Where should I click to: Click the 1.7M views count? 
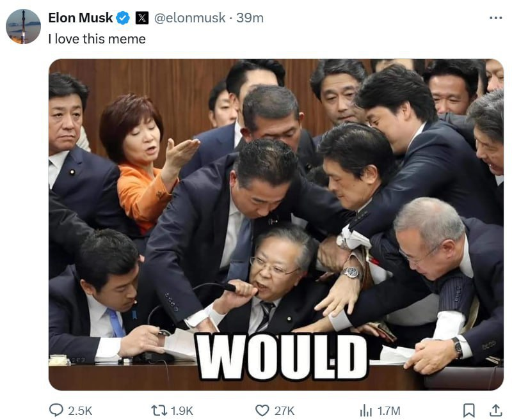click(x=388, y=411)
